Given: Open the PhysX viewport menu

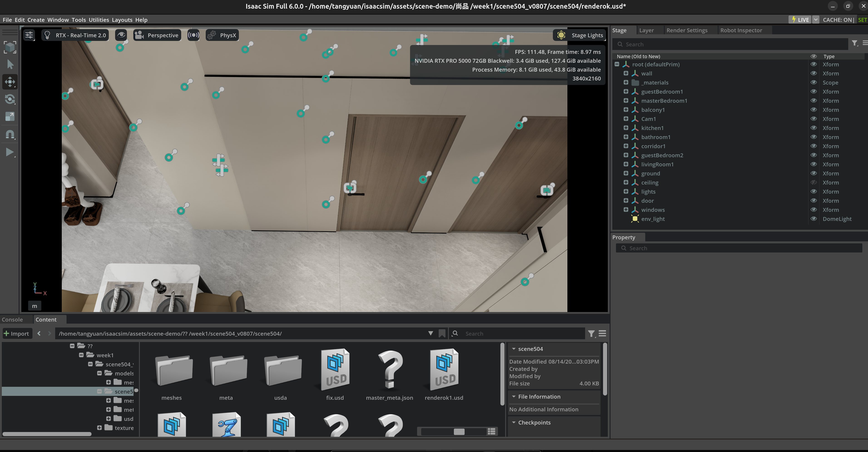Looking at the screenshot, I should (x=222, y=35).
